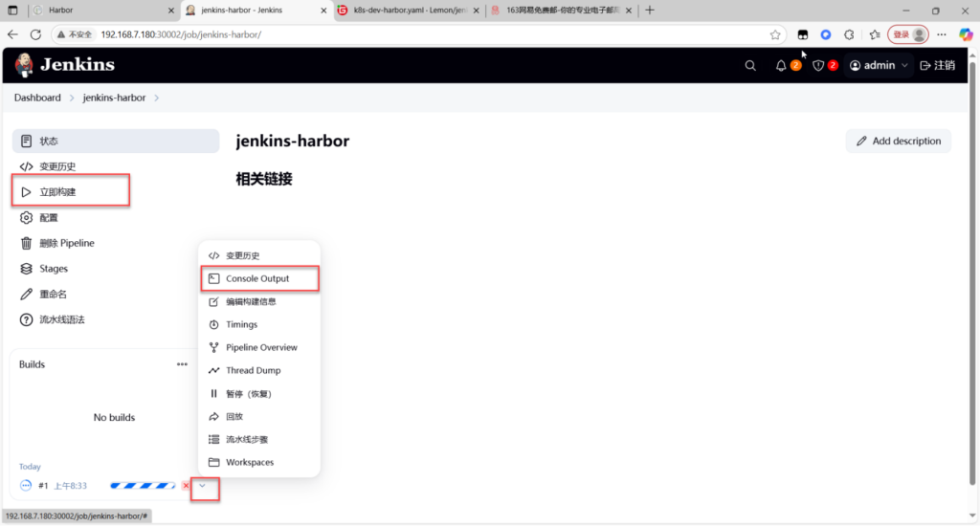
Task: Select Thread Dump from build menu
Action: pos(253,370)
